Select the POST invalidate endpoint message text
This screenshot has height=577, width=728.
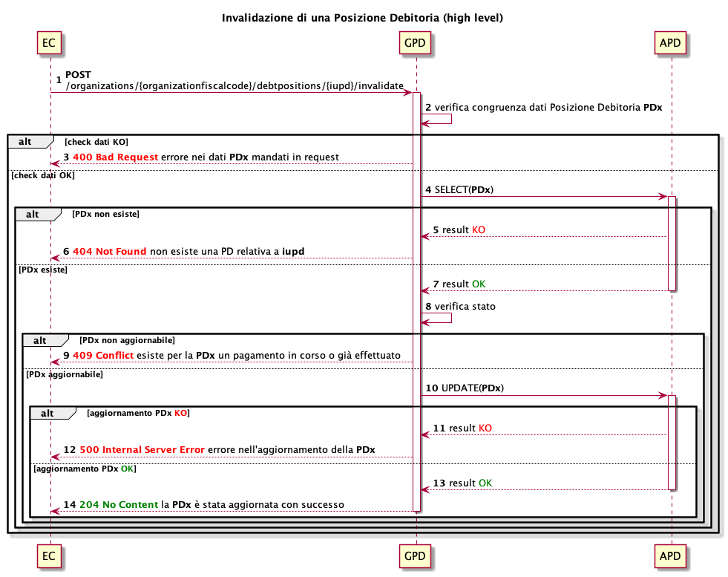(235, 86)
